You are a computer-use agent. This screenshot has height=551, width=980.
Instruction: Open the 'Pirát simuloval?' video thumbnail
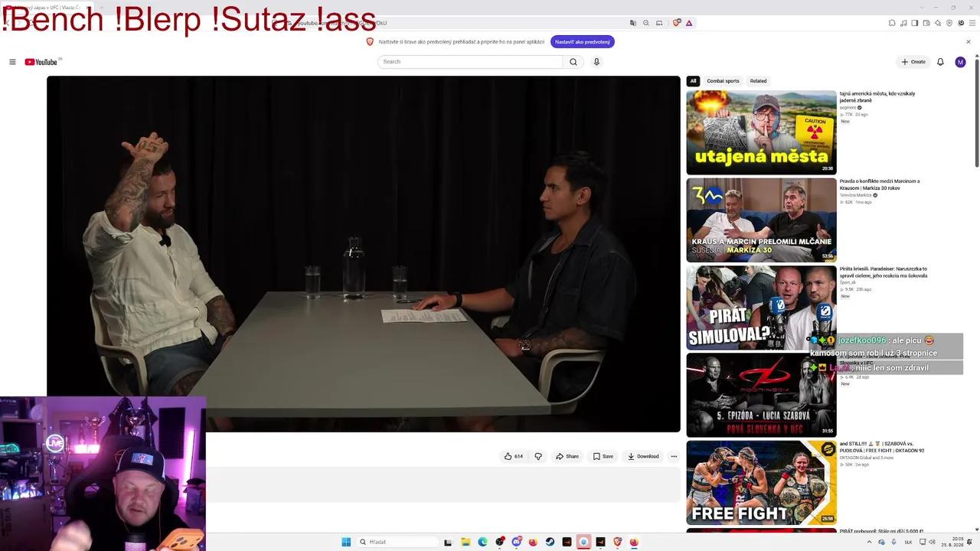(x=761, y=308)
